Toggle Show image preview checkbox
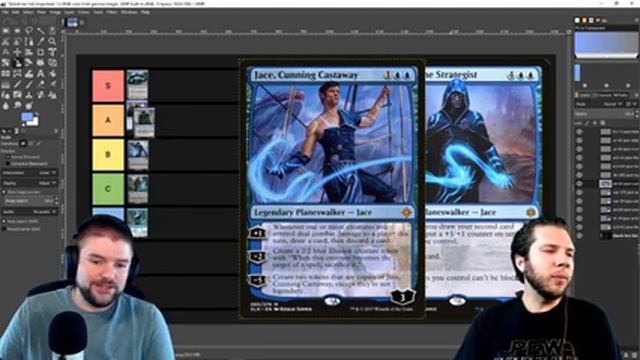The image size is (640, 360). pos(22,192)
